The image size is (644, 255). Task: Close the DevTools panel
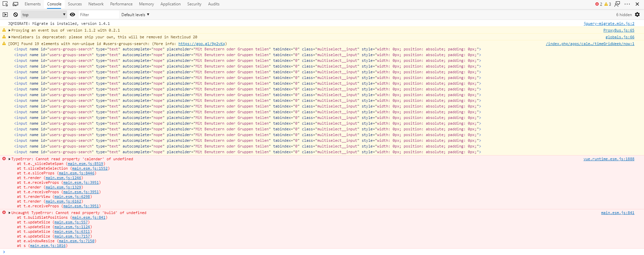pyautogui.click(x=637, y=4)
